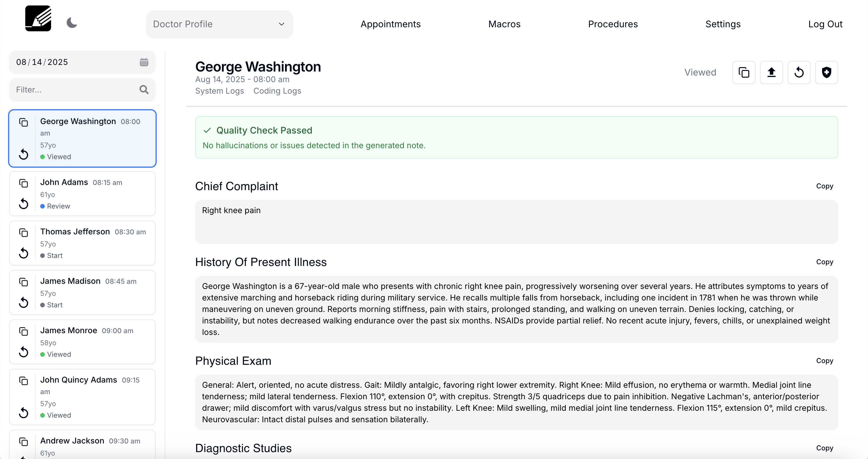
Task: Switch to the Coding Logs tab
Action: [x=277, y=91]
